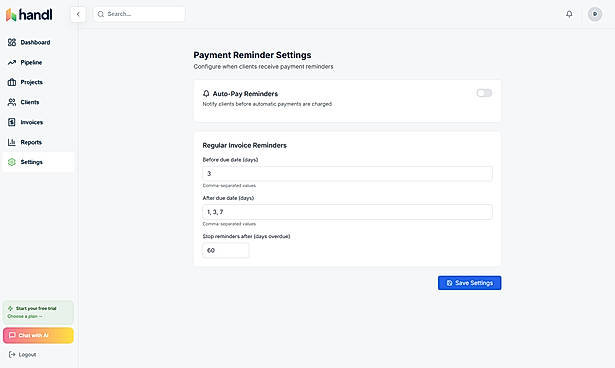Click the Settings gear icon
The height and width of the screenshot is (368, 615).
[12, 162]
